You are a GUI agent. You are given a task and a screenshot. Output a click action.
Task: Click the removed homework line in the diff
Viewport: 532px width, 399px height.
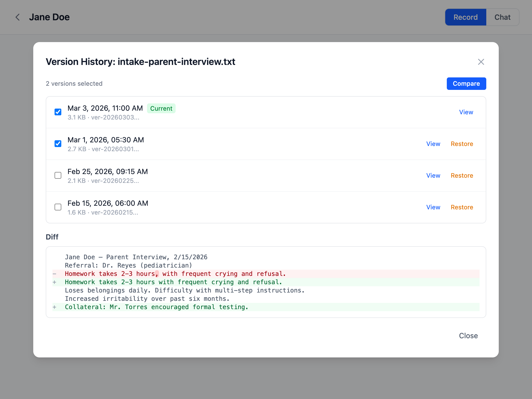pos(175,274)
